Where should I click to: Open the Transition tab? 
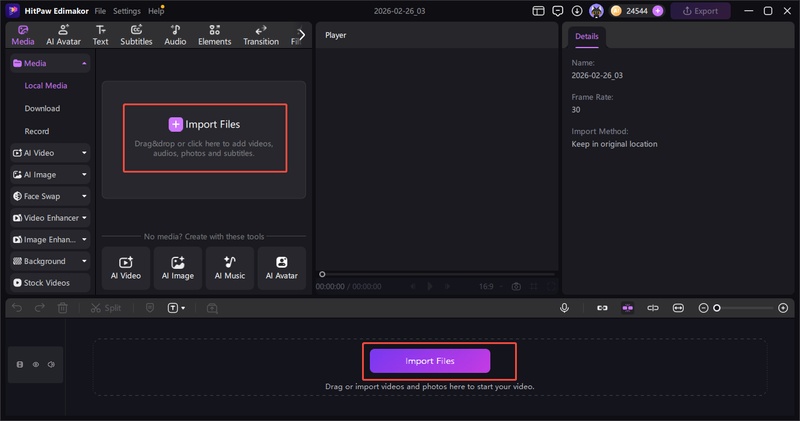(261, 35)
